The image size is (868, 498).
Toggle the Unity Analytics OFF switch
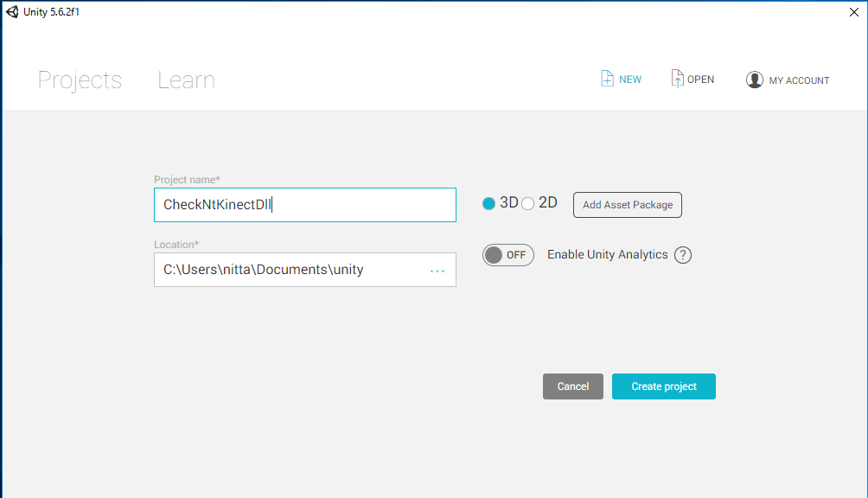[508, 255]
